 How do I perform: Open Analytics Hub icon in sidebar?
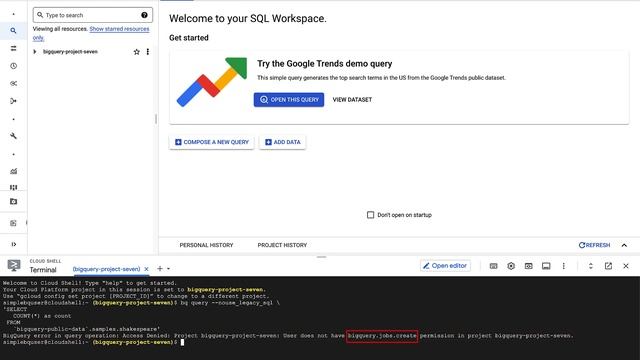13,83
